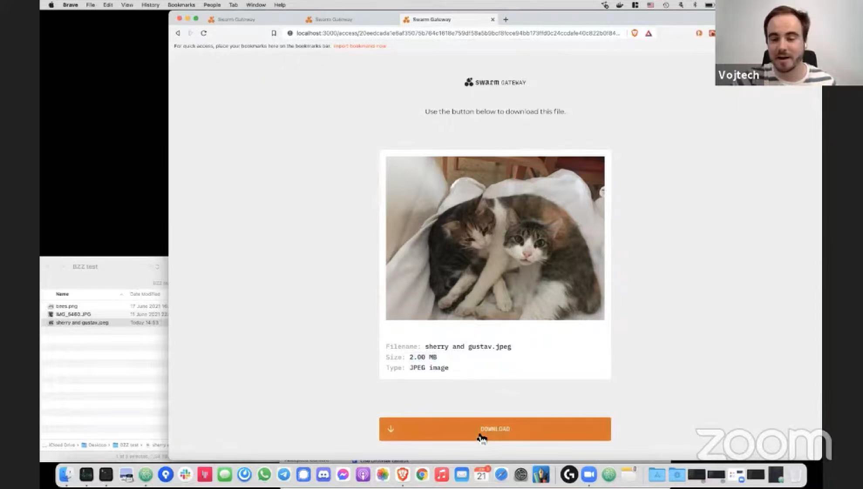Click the localhost URL address field
Image resolution: width=863 pixels, height=489 pixels.
point(458,33)
